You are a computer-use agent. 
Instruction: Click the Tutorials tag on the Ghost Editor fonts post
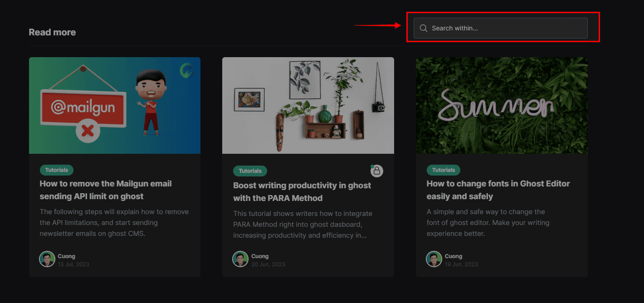click(443, 170)
